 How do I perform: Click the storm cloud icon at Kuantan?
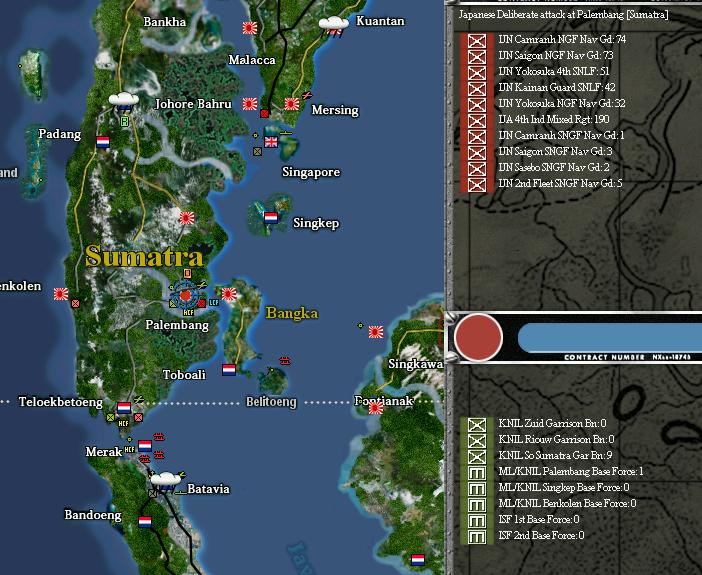[x=334, y=26]
